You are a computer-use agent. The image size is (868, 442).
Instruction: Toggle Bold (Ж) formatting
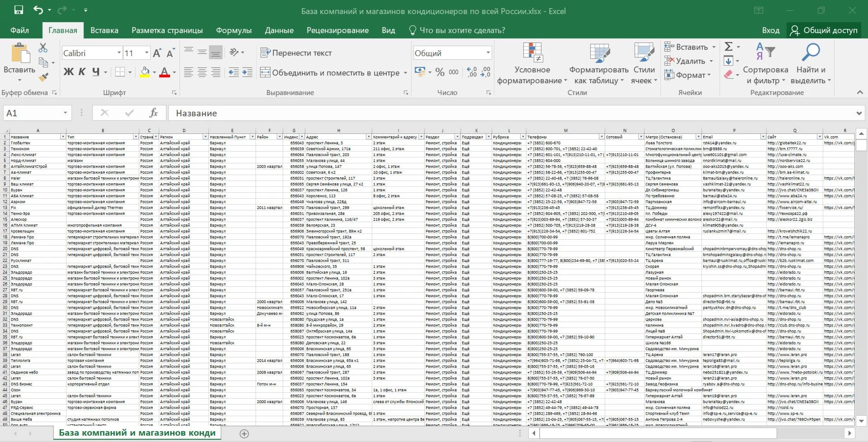68,72
